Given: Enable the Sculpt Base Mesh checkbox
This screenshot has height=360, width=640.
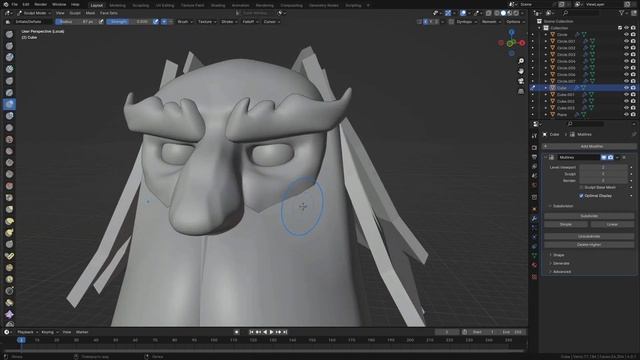Looking at the screenshot, I should click(581, 187).
